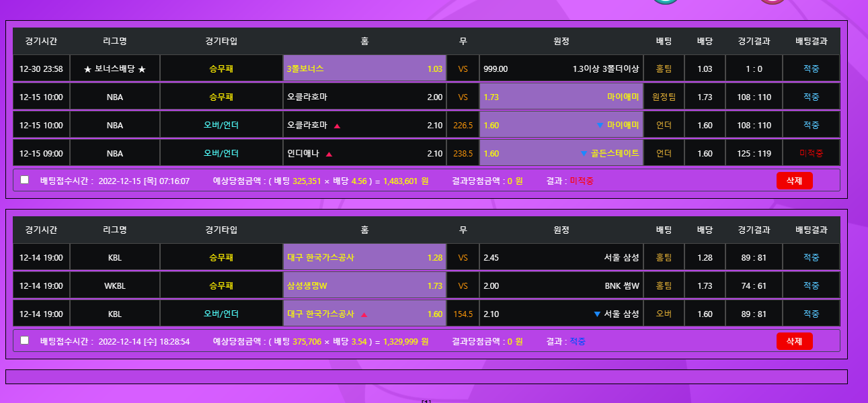Click the blue down arrow beside 서울 삼성
Screen dimensions: 868x403
597,314
